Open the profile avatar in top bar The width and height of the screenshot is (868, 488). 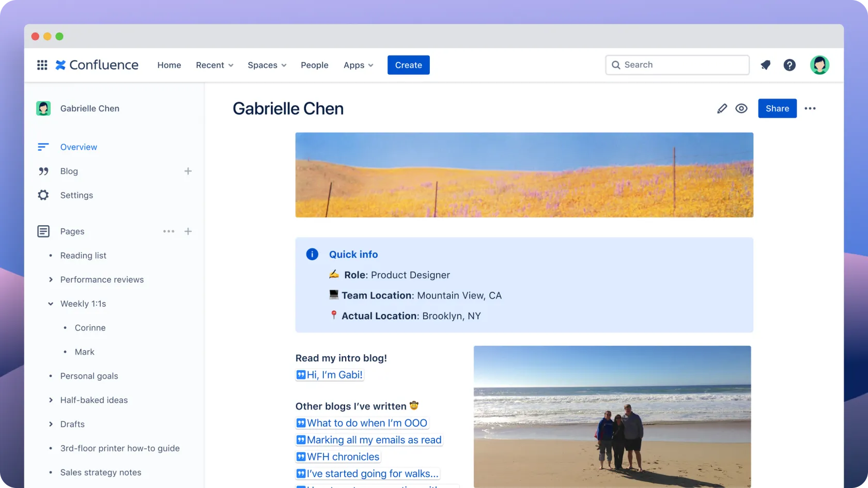[819, 65]
